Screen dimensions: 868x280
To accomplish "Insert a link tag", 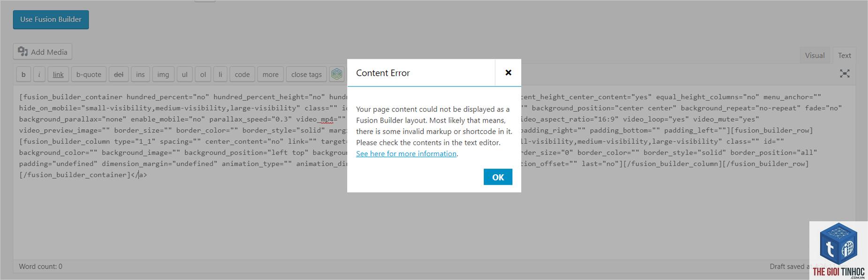I will click(58, 74).
